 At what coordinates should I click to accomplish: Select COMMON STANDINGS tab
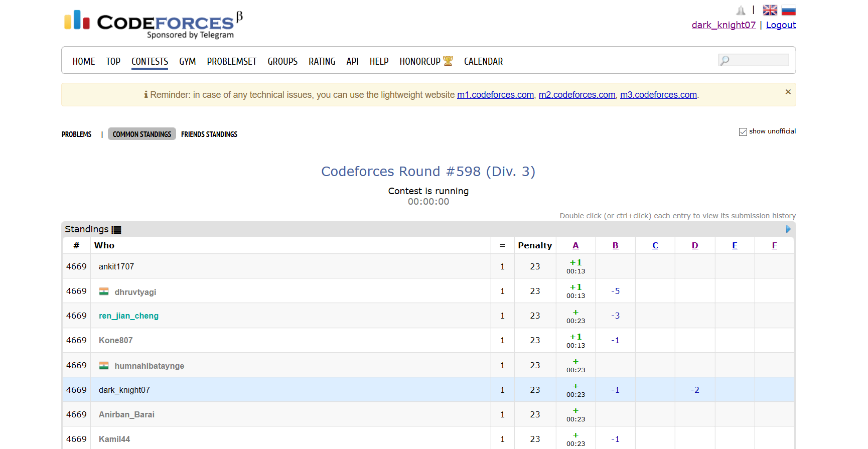pyautogui.click(x=142, y=134)
